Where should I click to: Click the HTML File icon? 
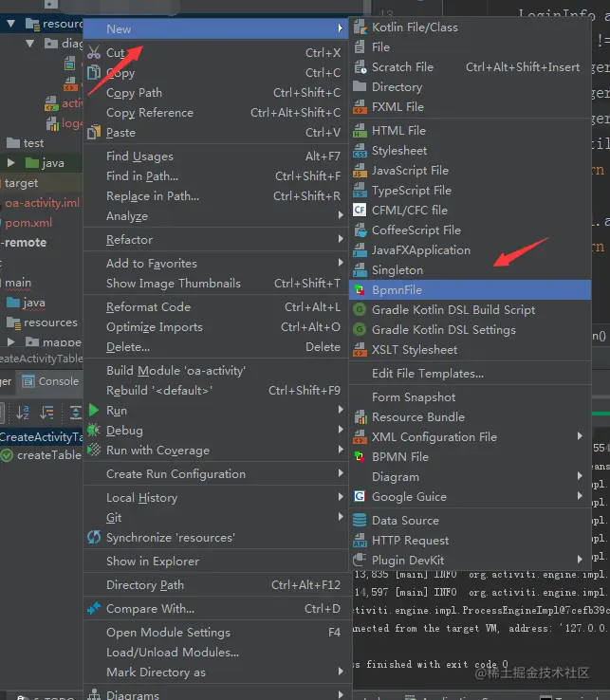click(360, 130)
